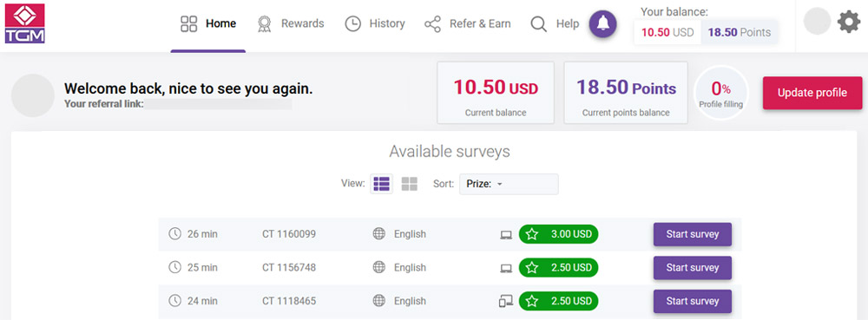Open the Help tab
The width and height of the screenshot is (868, 320).
pos(555,23)
